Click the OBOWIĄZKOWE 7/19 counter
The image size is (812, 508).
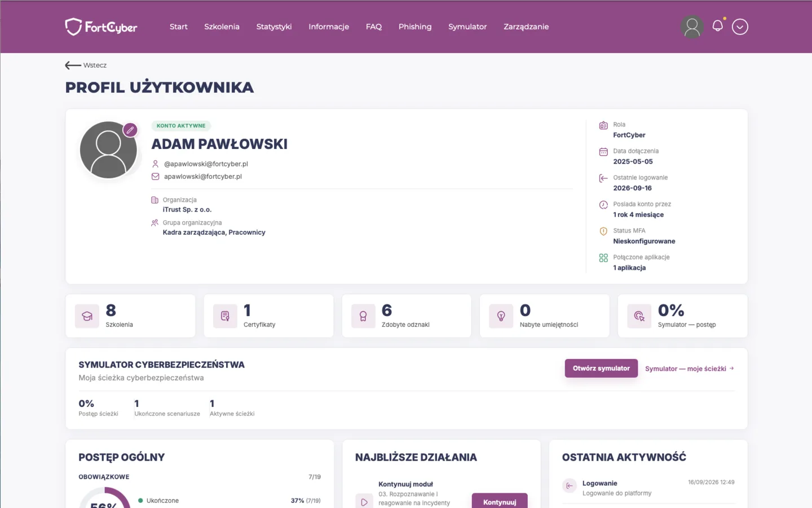[x=315, y=477]
